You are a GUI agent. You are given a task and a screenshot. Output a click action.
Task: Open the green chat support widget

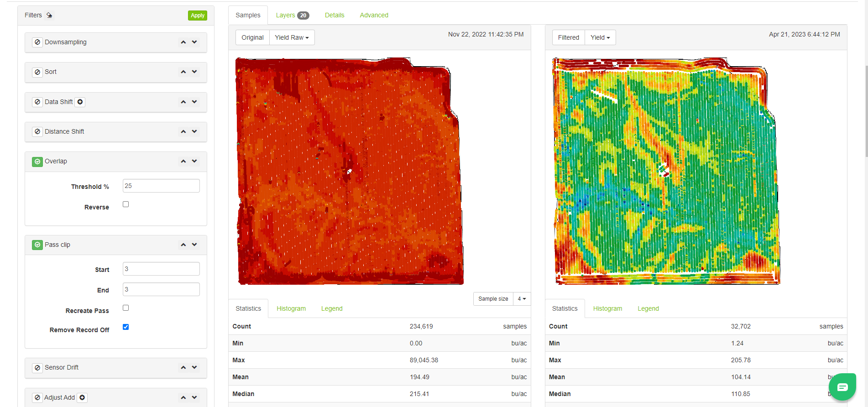coord(842,387)
